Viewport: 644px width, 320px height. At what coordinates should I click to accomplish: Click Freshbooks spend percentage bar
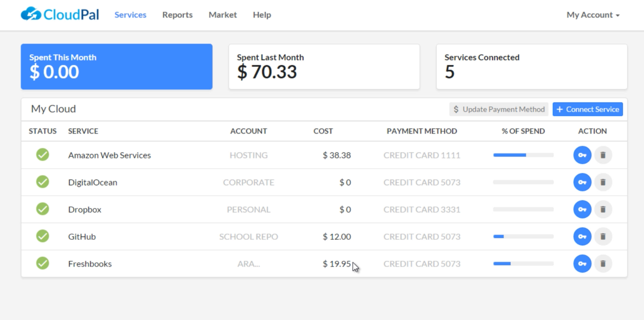[x=523, y=264]
